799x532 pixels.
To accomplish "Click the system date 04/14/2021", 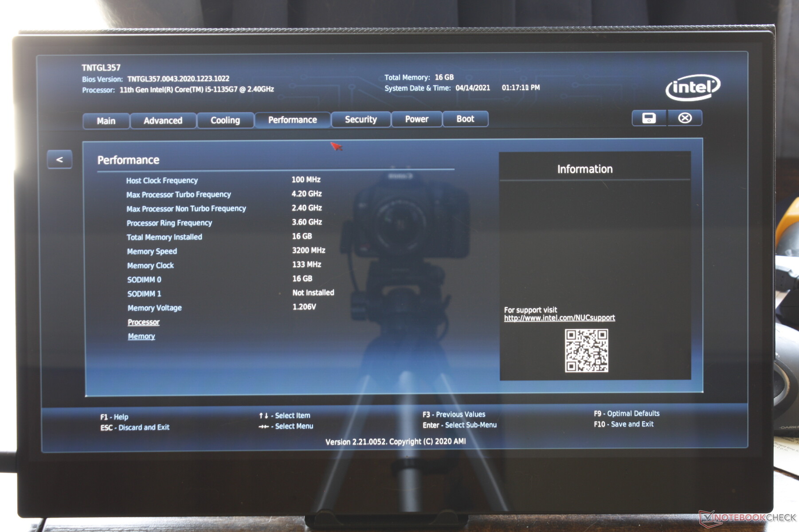I will coord(473,88).
